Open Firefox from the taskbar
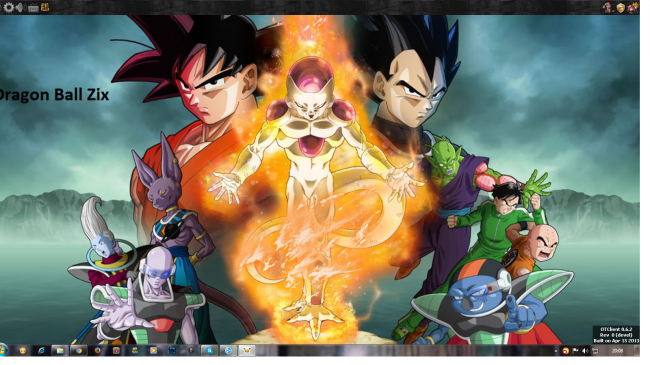Viewport: 650px width, 365px height. coord(97,350)
